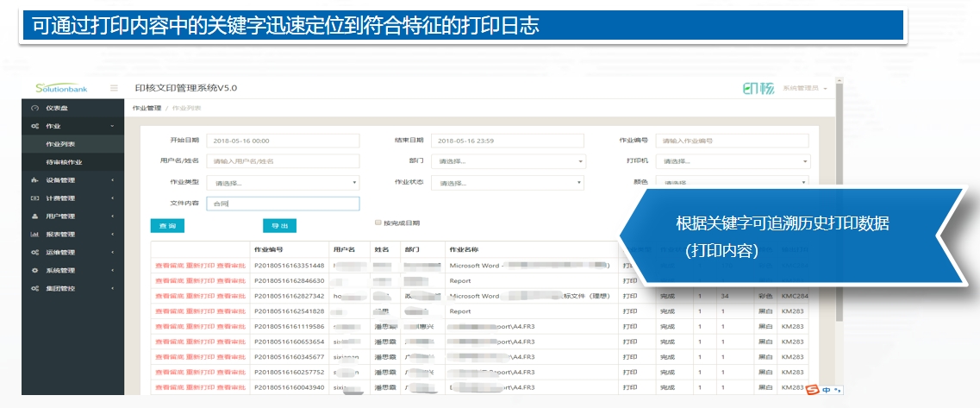Click the Solutionbank logo
The height and width of the screenshot is (408, 980).
[62, 88]
